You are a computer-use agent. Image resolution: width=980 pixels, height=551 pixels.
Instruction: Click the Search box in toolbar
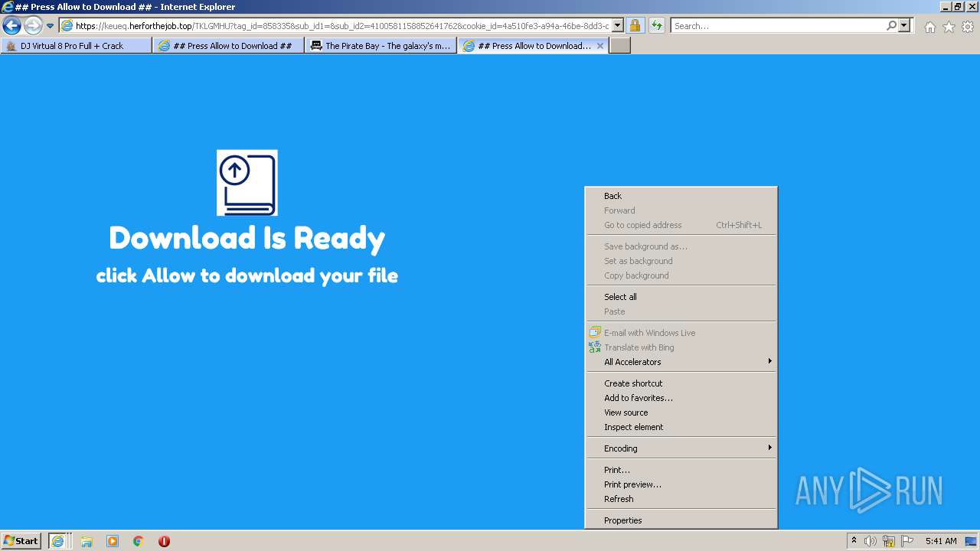pyautogui.click(x=778, y=26)
